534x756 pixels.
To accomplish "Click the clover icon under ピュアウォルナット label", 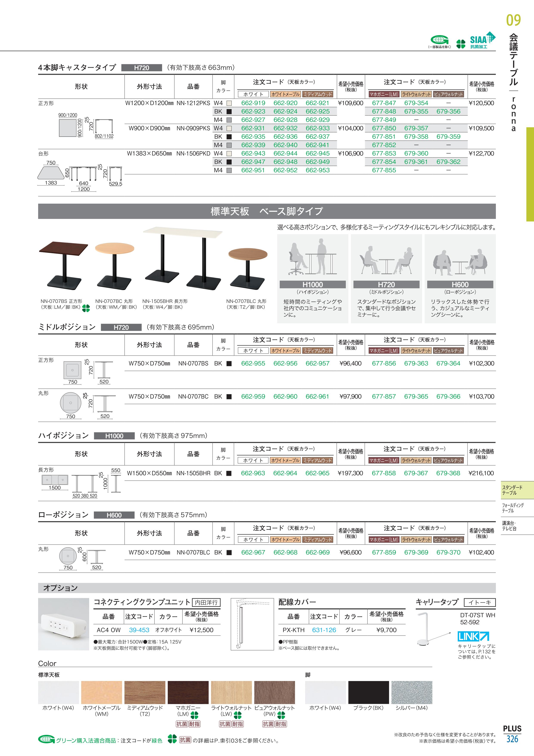I will [281, 715].
